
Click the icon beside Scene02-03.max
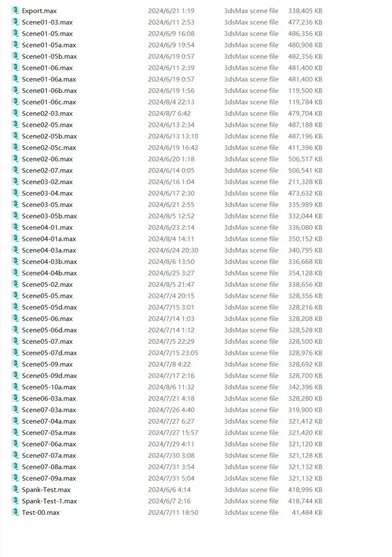coord(16,113)
